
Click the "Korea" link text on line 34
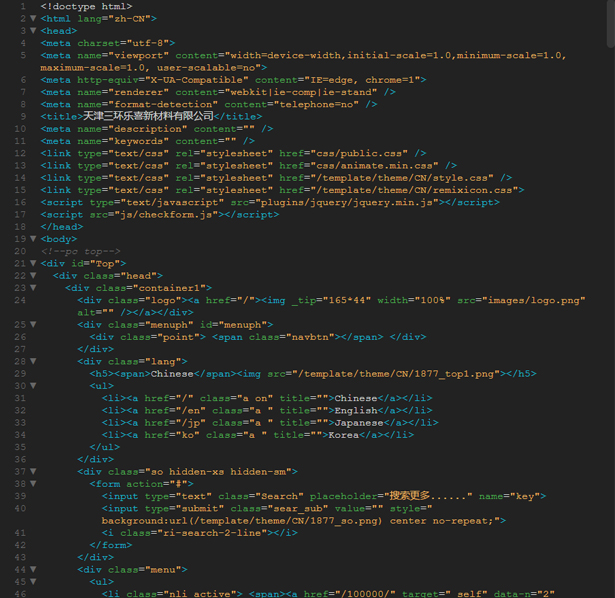pos(344,435)
